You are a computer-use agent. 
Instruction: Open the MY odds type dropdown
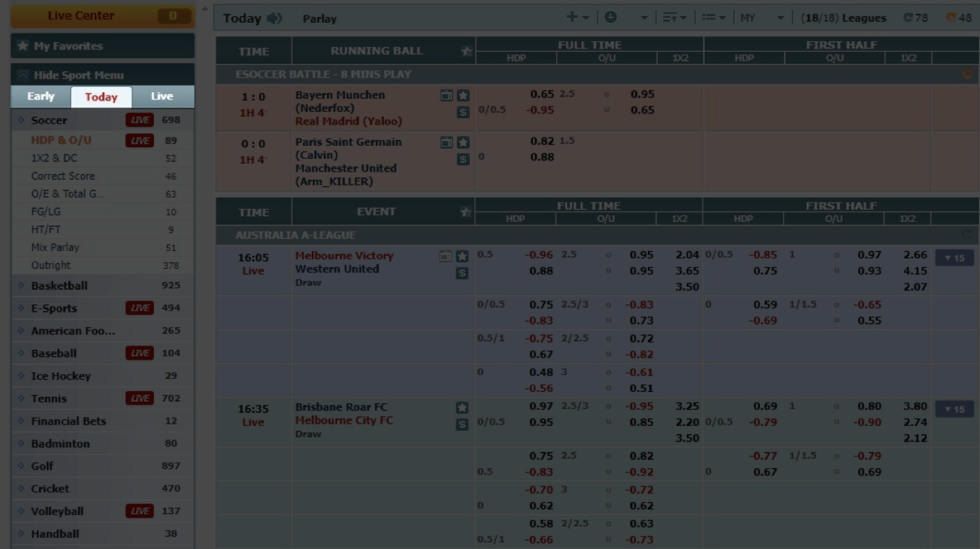tap(761, 18)
